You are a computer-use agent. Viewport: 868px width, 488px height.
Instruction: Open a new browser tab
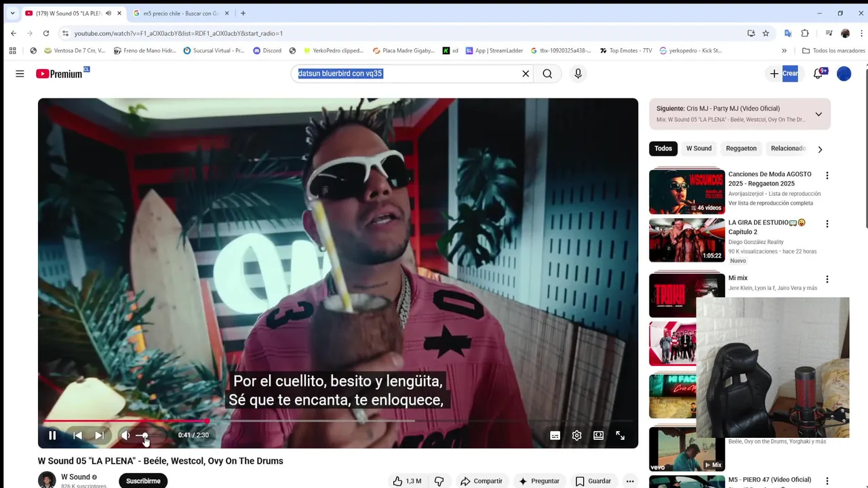[243, 13]
